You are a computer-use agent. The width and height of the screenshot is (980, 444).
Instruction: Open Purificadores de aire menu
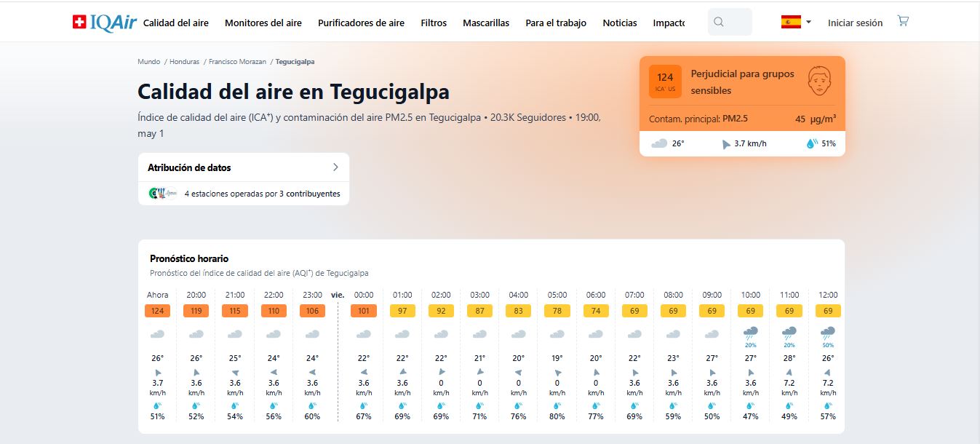[361, 23]
